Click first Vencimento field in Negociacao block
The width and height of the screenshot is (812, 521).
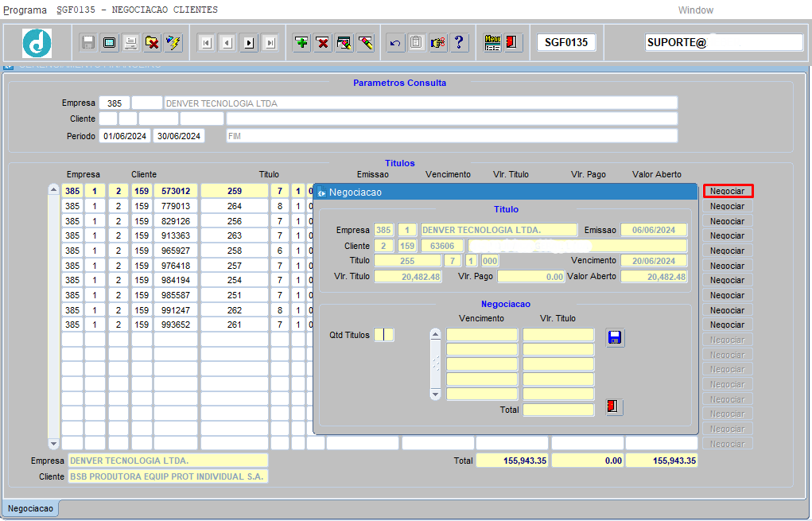pos(482,335)
